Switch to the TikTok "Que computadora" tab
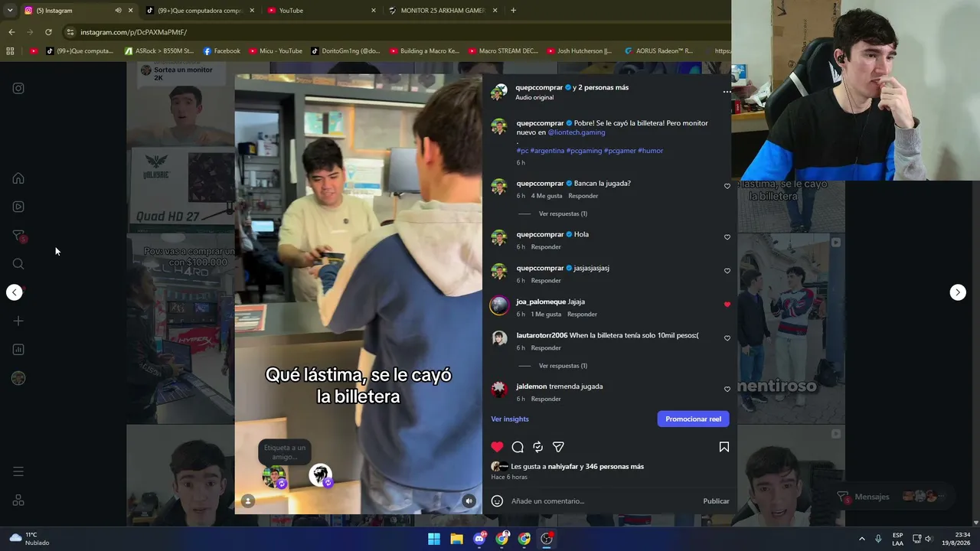This screenshot has height=551, width=980. click(x=199, y=10)
